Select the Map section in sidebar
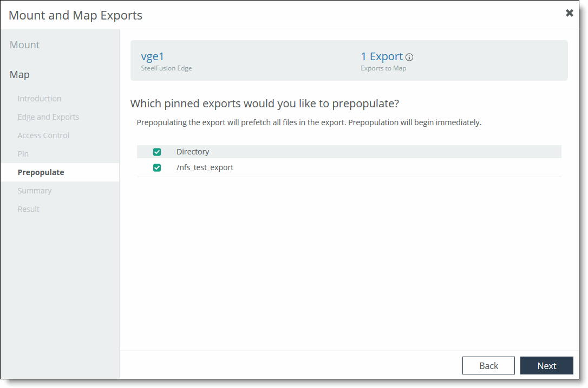 (19, 74)
